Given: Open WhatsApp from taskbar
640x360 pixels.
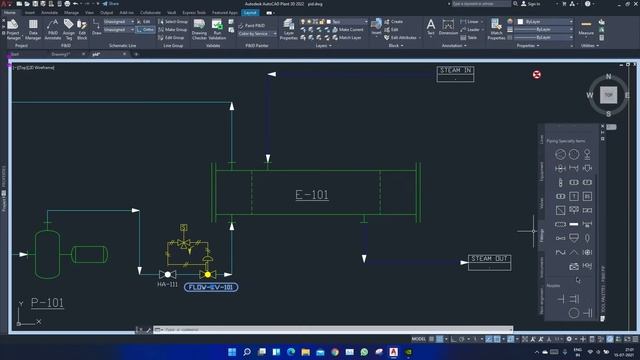Looking at the screenshot, I should pos(364,352).
